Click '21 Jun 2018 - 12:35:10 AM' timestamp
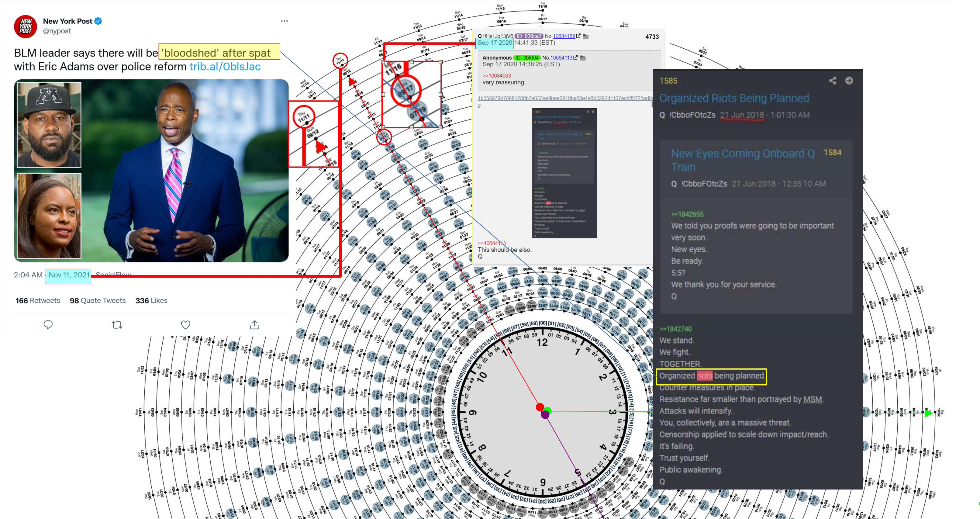Screen dimensions: 980x519 (x=779, y=184)
